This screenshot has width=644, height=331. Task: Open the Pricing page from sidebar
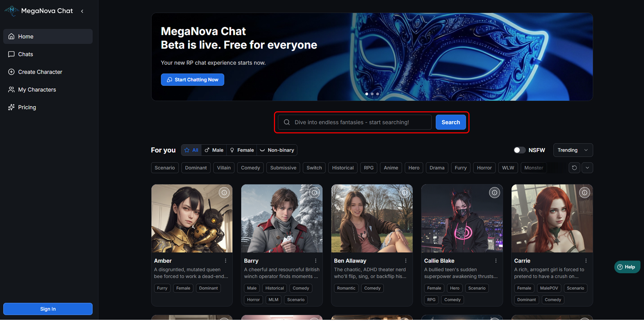(x=27, y=107)
